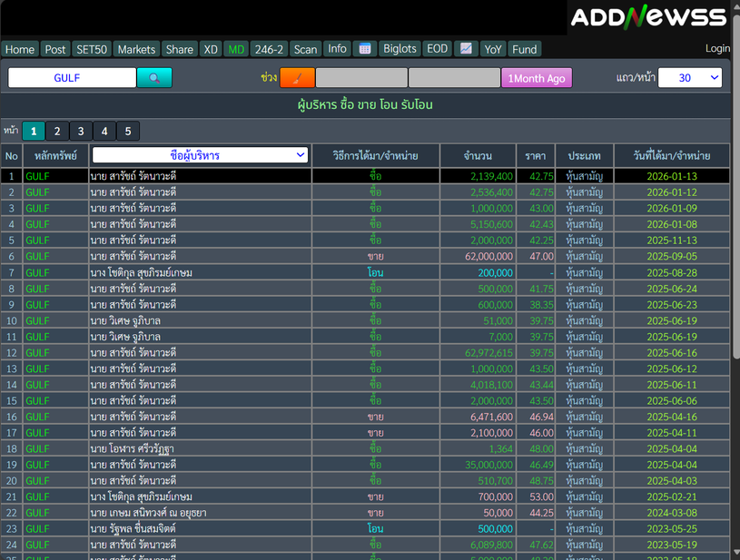Viewport: 740px width, 560px height.
Task: Open the XD tab
Action: tap(211, 49)
